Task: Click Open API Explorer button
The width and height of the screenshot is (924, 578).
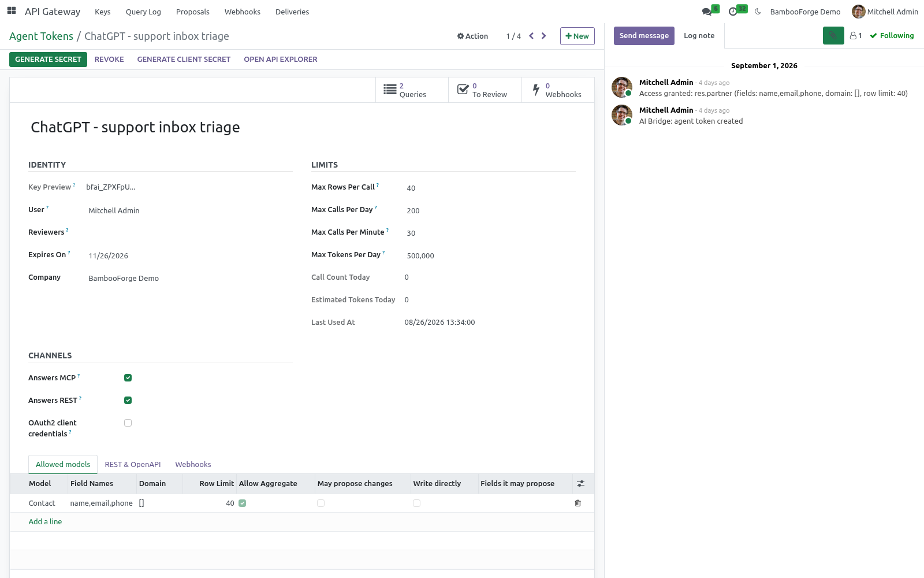Action: (281, 60)
